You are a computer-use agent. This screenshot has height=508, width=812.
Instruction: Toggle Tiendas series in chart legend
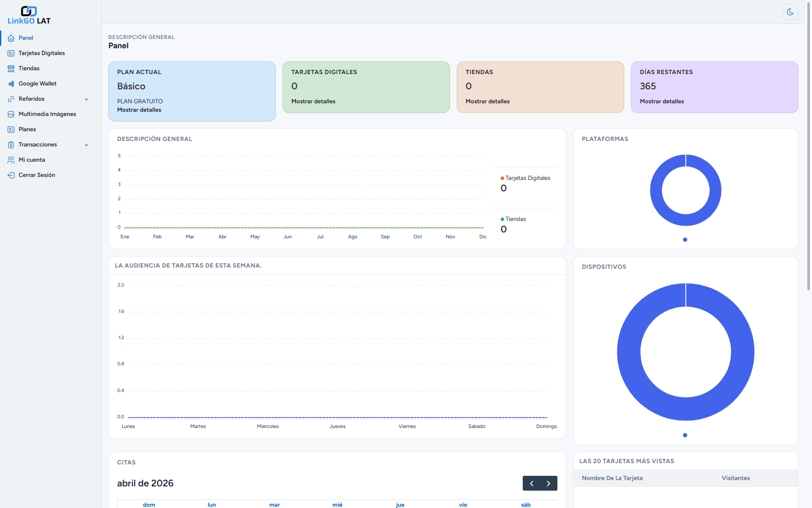515,219
